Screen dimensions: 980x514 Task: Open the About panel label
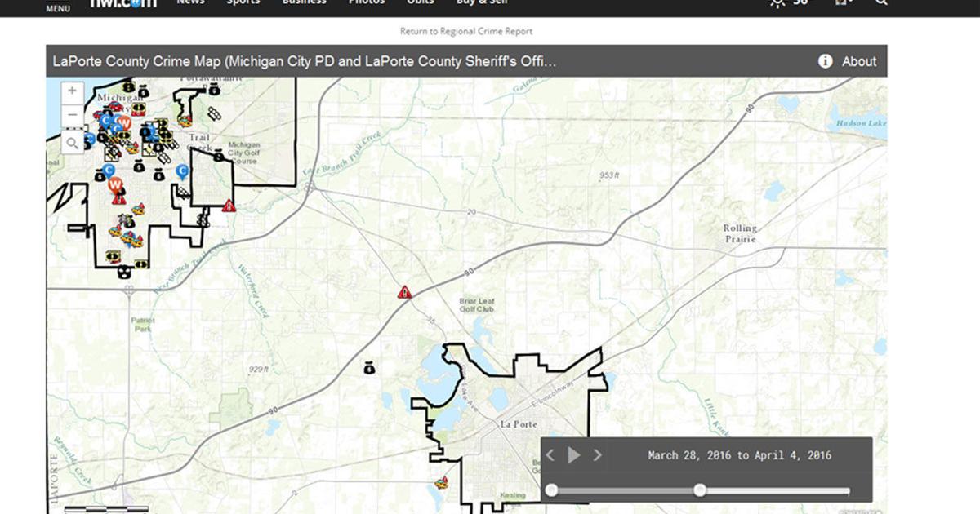click(x=859, y=61)
